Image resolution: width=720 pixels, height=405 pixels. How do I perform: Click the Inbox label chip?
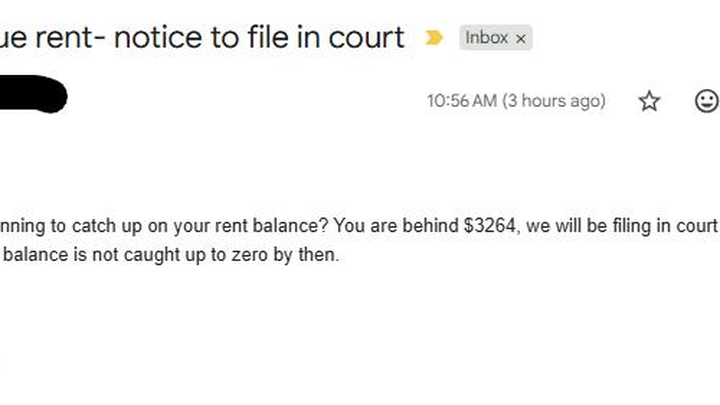(486, 38)
